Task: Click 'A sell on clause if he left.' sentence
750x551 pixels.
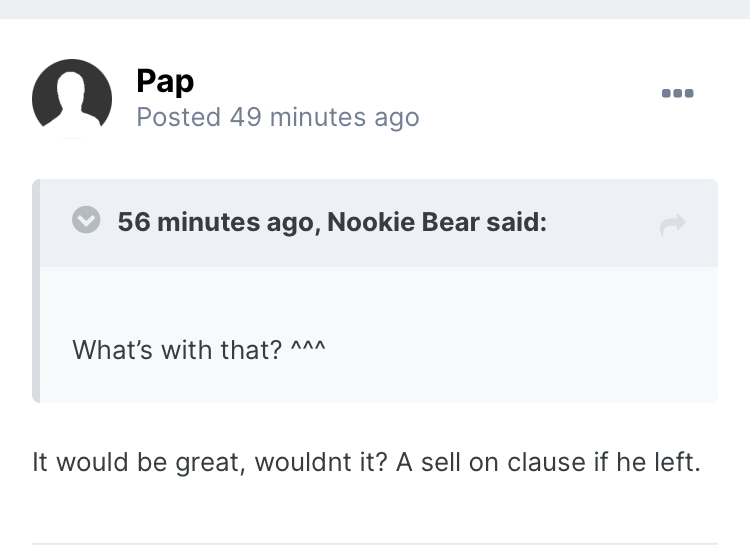Action: (x=549, y=463)
